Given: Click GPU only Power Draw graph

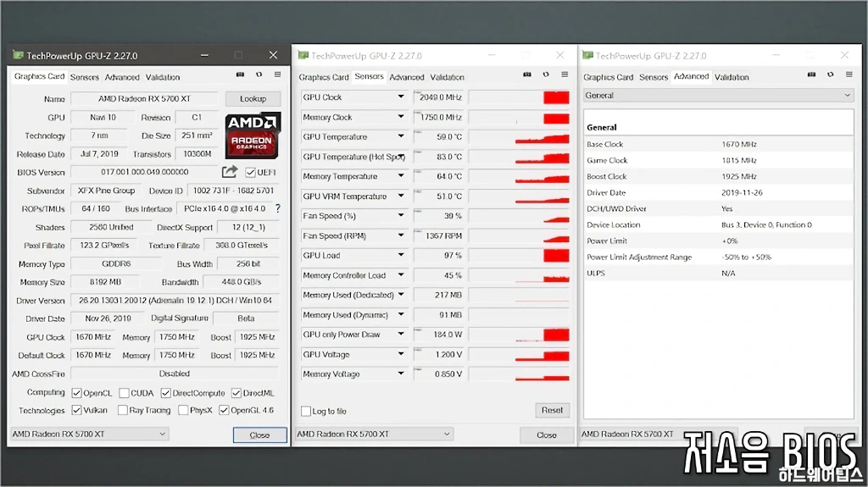Looking at the screenshot, I should tap(520, 335).
